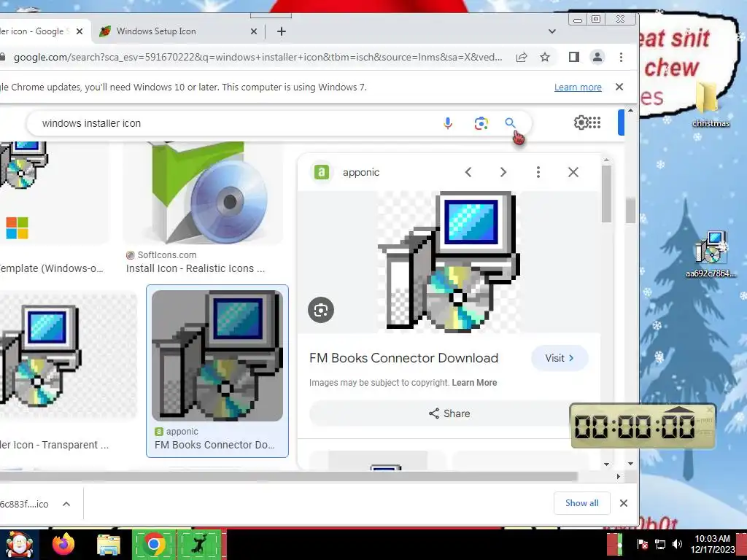Image resolution: width=747 pixels, height=560 pixels.
Task: Click the large previewed installer image
Action: click(x=449, y=262)
